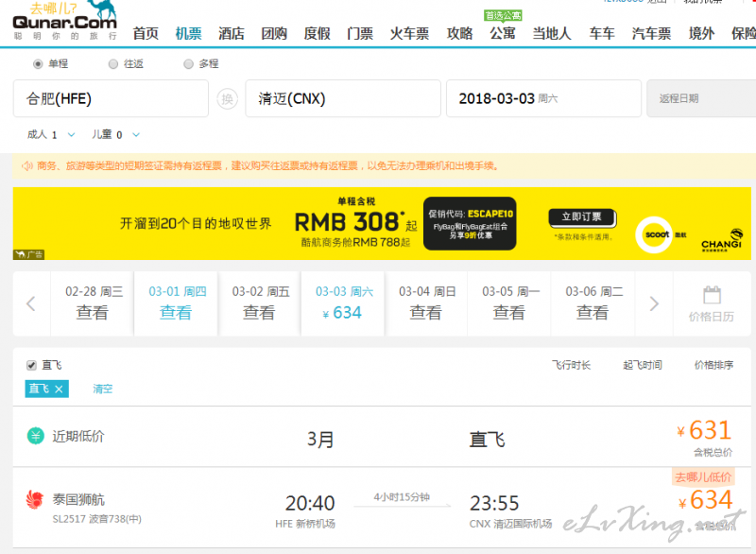Click the 2018-03-03 departure date field
Viewport: 756px width, 554px height.
(544, 99)
